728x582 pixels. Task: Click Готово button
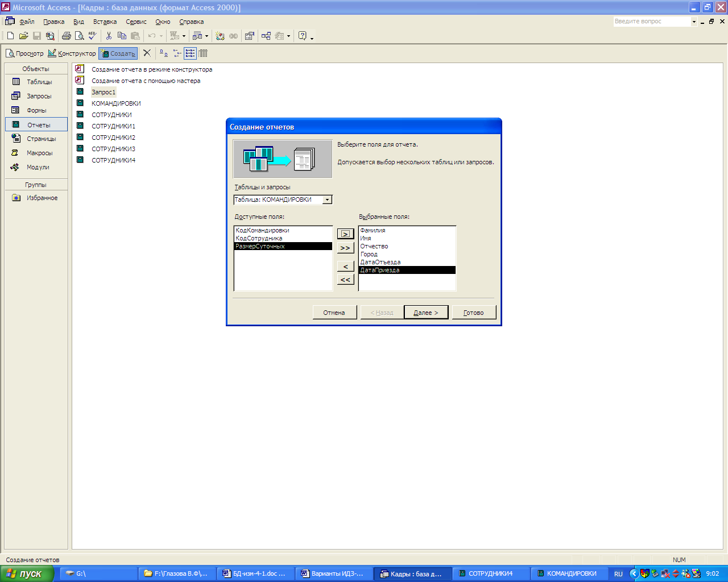pos(474,313)
